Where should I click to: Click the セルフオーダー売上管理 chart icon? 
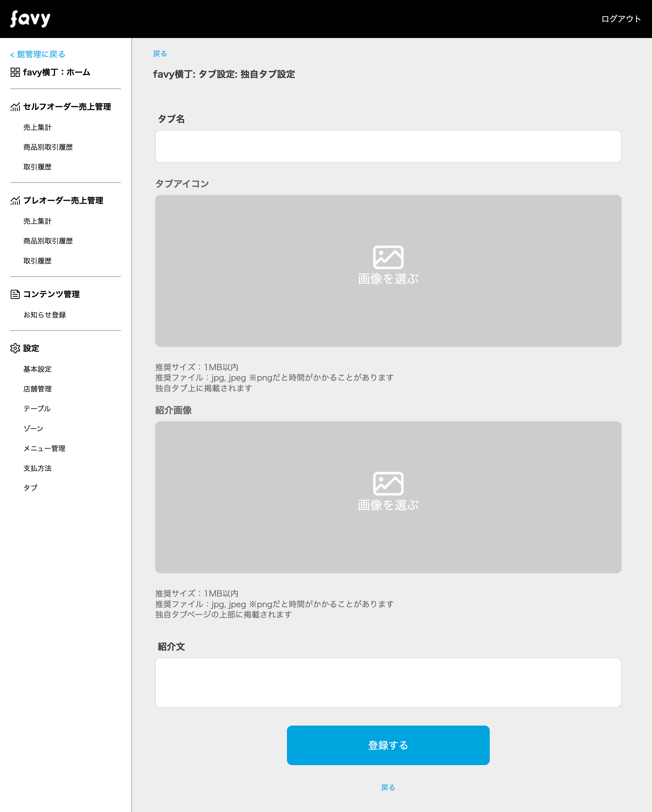point(15,107)
